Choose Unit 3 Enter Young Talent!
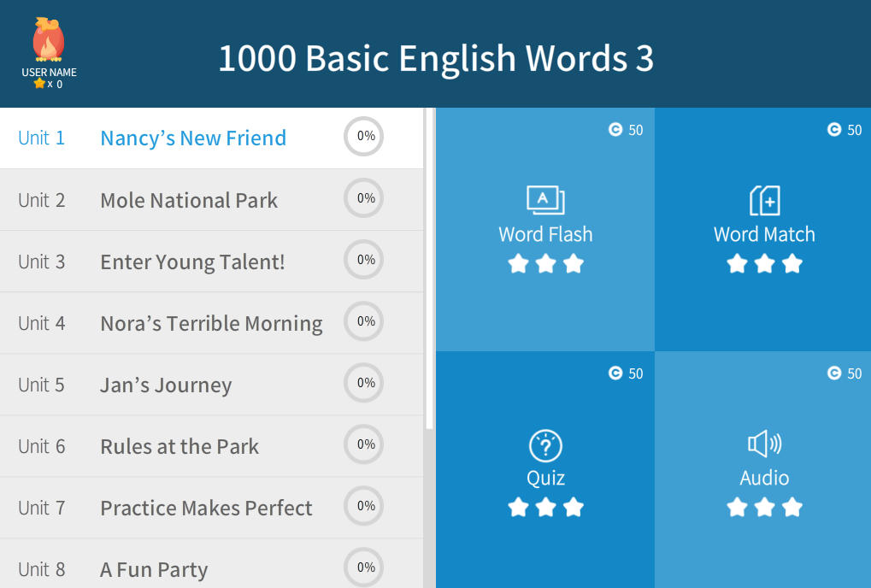871x588 pixels. pyautogui.click(x=192, y=262)
